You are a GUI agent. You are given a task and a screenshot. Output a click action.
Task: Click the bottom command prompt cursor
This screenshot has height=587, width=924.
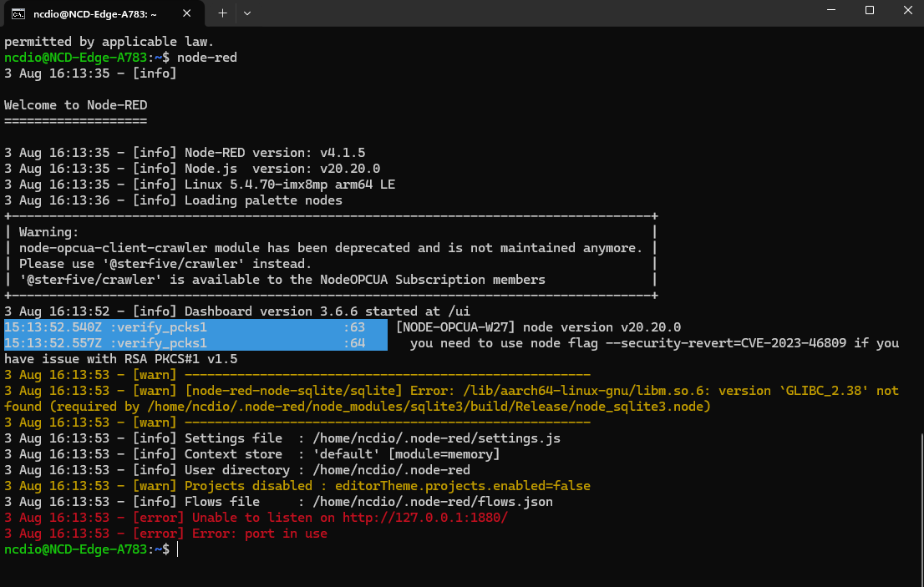(177, 549)
